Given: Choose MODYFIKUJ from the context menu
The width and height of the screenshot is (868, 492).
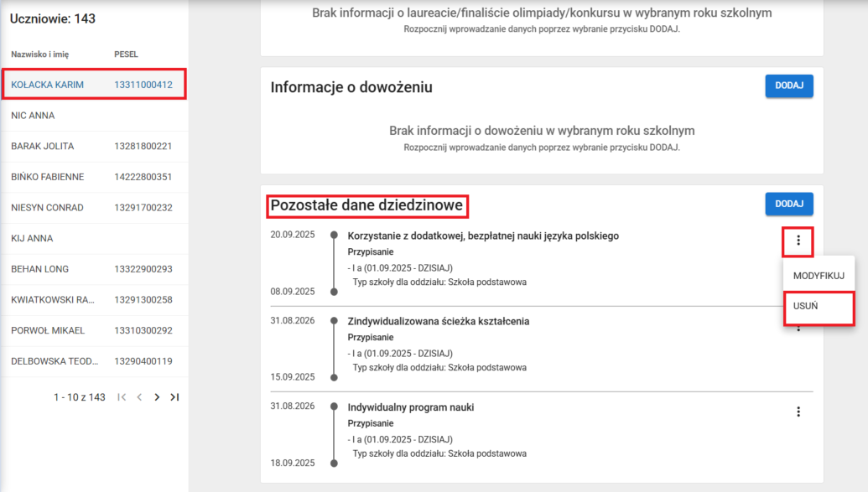Looking at the screenshot, I should [818, 275].
